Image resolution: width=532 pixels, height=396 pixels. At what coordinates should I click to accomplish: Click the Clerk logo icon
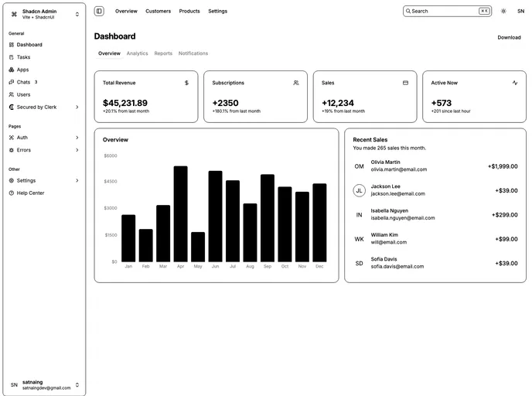click(x=12, y=108)
